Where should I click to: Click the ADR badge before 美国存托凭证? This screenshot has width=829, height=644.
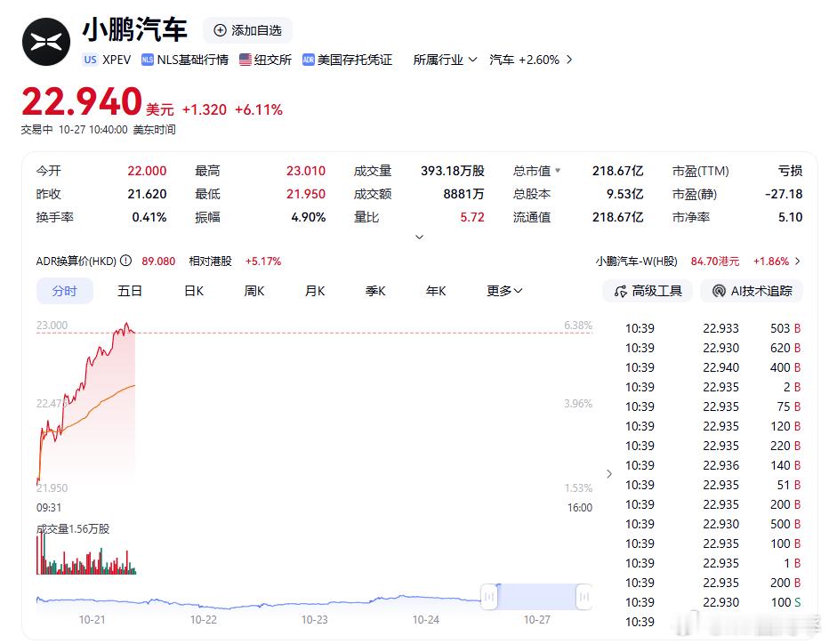point(309,60)
